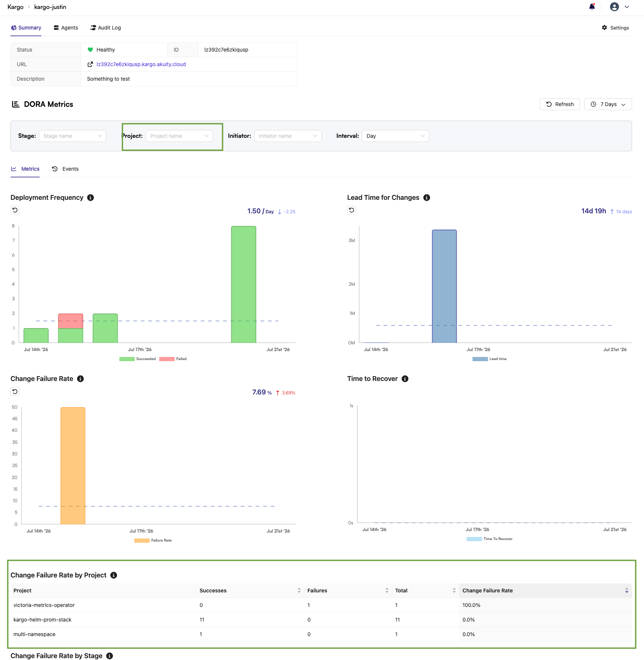Reset the Change Failure Rate chart
Screen dimensions: 644x660
15,391
